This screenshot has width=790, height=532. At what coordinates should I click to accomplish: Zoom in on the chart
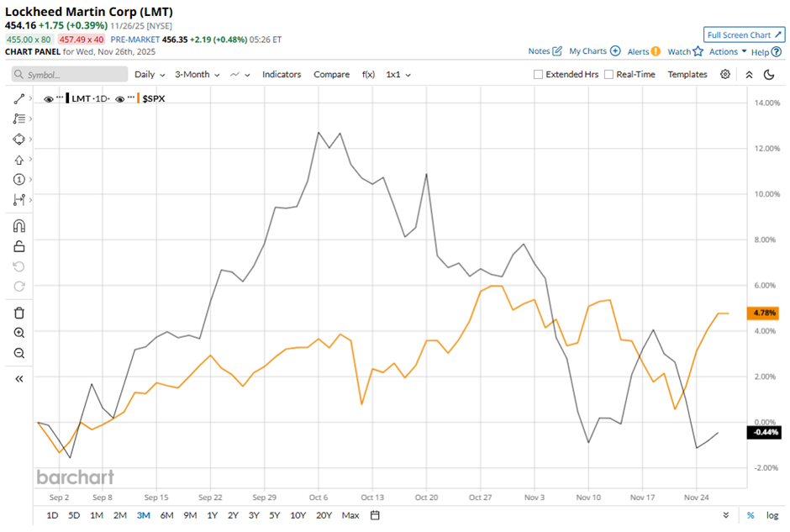pos(19,333)
